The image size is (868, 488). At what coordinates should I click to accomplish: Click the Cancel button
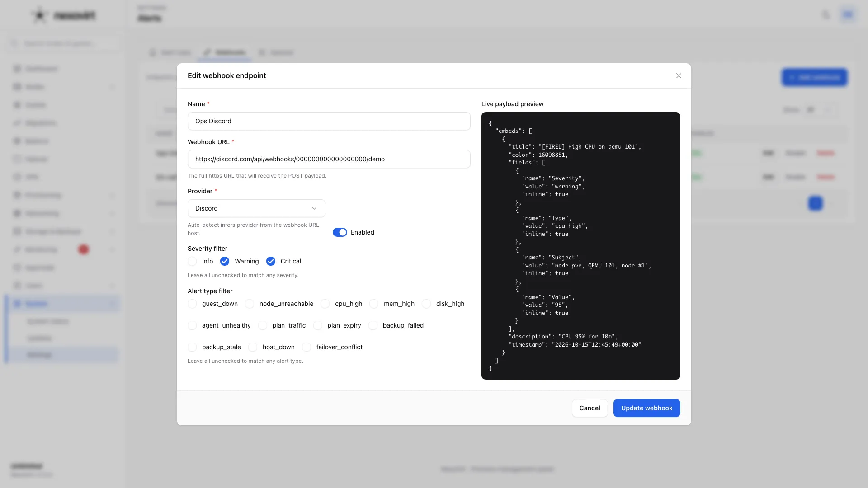click(590, 408)
